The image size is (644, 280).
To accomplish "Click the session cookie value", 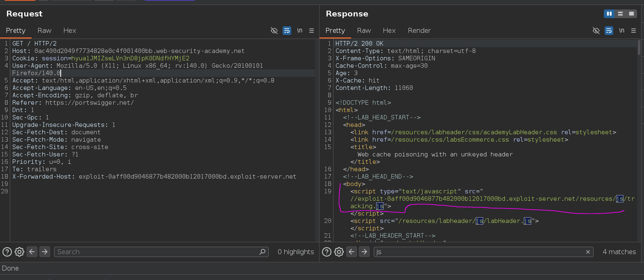I will click(x=130, y=58).
